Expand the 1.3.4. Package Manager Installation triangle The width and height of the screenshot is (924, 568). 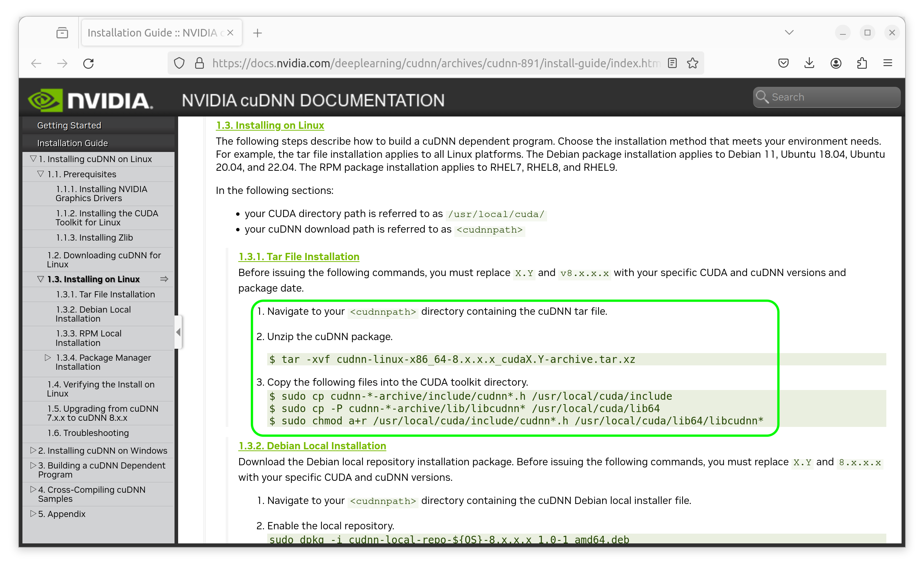point(48,358)
